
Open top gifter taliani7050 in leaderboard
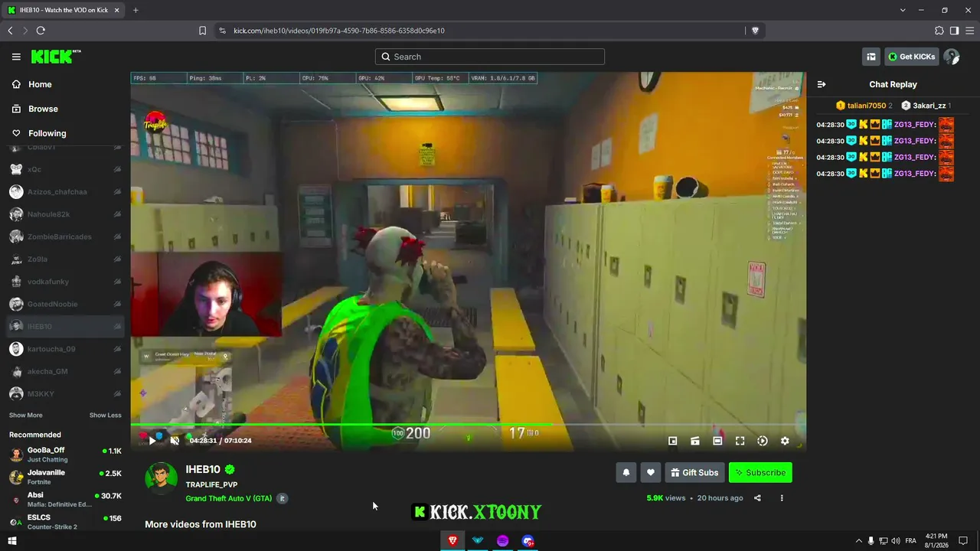pos(864,106)
